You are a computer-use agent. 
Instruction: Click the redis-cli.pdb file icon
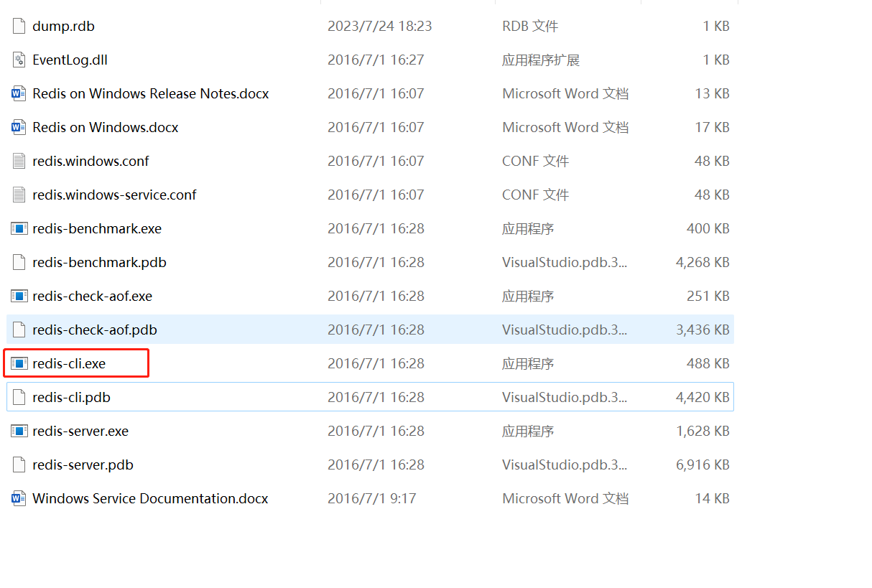[x=19, y=397]
